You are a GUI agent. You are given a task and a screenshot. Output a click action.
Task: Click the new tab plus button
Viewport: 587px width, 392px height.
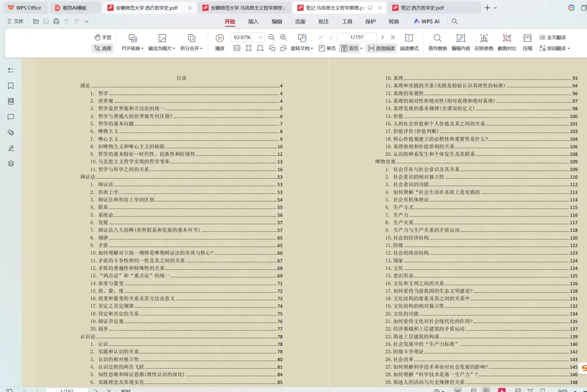(x=487, y=8)
